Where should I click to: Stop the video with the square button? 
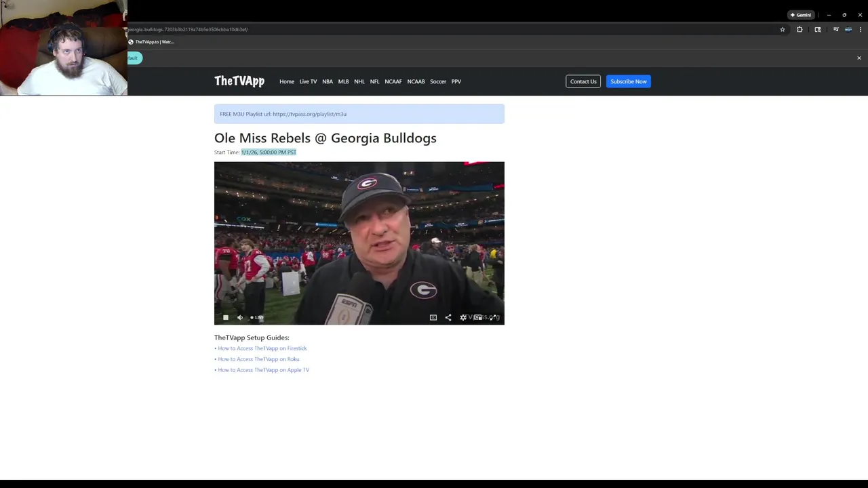click(x=226, y=317)
